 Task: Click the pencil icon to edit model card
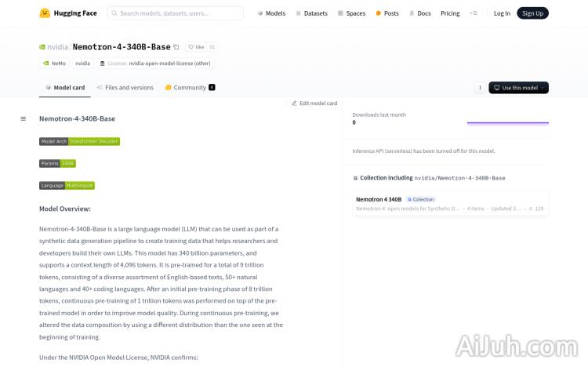tap(295, 103)
